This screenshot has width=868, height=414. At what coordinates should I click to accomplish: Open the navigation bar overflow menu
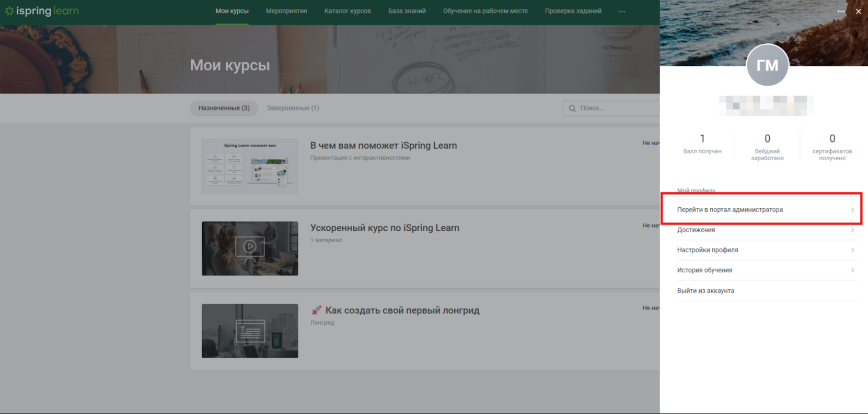[x=622, y=11]
